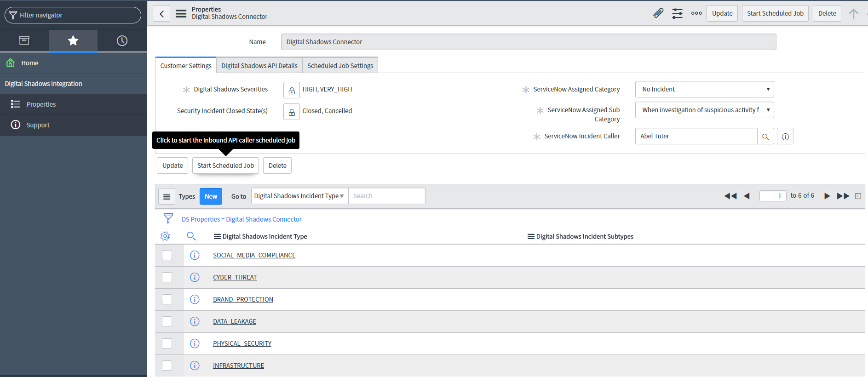Image resolution: width=868 pixels, height=377 pixels.
Task: Unlock the Digital Shadows Severities field
Action: coord(292,90)
